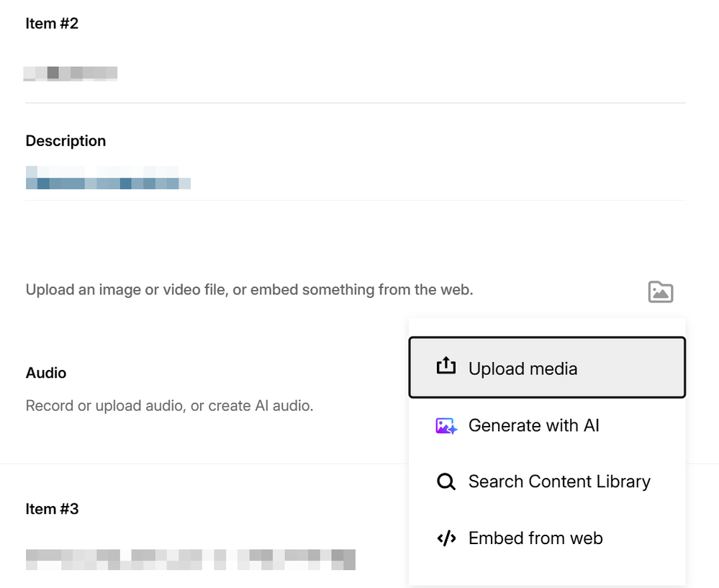Click the Audio section heading
Screen dimensions: 719x588
point(46,373)
